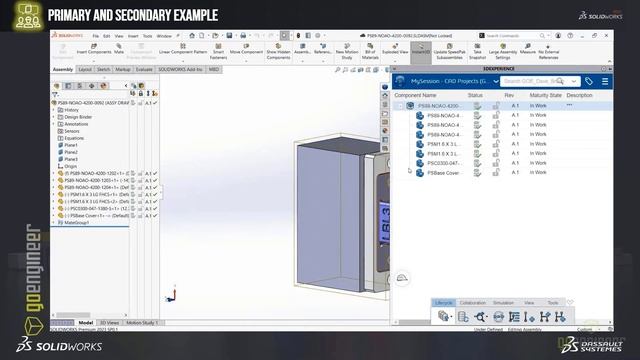Switch to the Evaluate tab
This screenshot has height=360, width=640.
tap(144, 70)
